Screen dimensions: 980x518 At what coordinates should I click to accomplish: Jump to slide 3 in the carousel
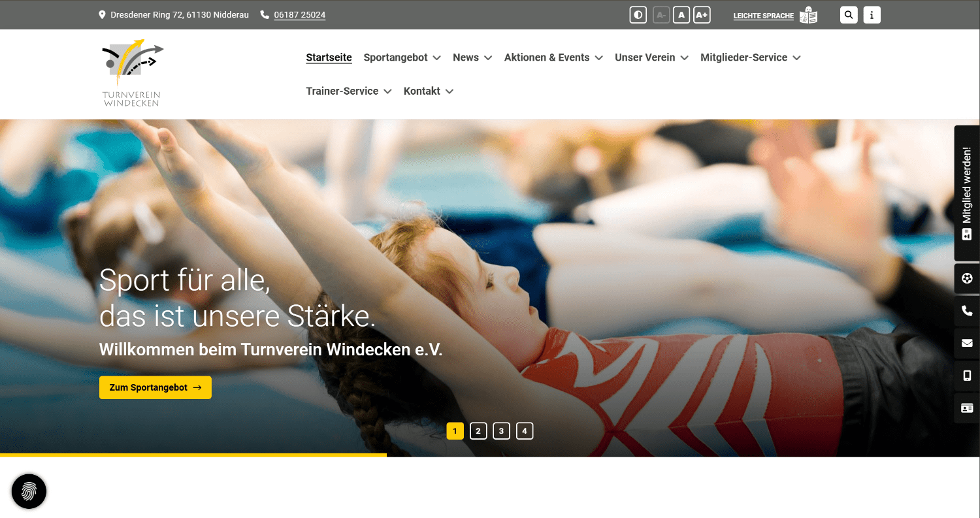(501, 431)
